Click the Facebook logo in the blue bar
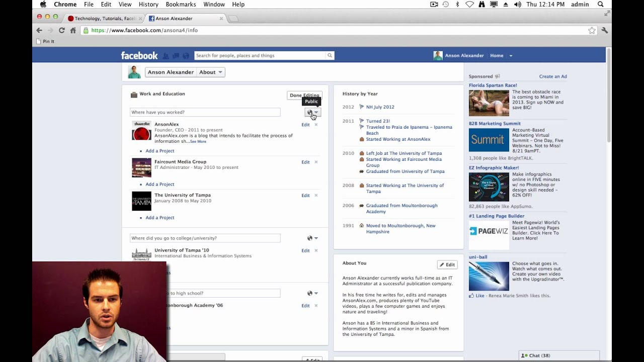 [139, 56]
